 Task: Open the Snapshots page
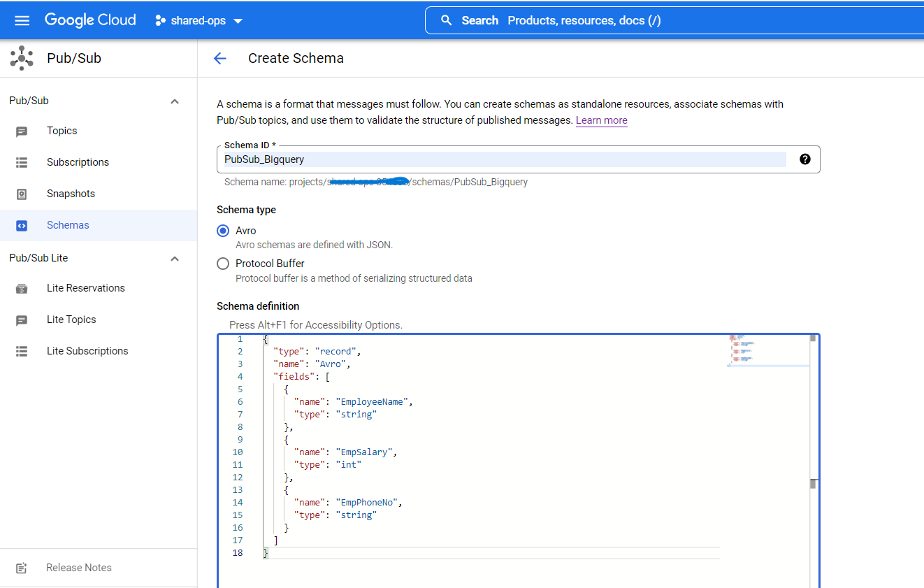pos(70,193)
